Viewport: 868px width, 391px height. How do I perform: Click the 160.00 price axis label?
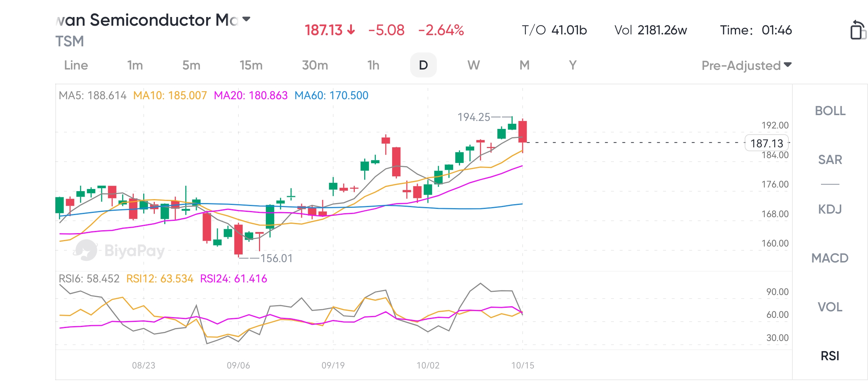point(775,243)
